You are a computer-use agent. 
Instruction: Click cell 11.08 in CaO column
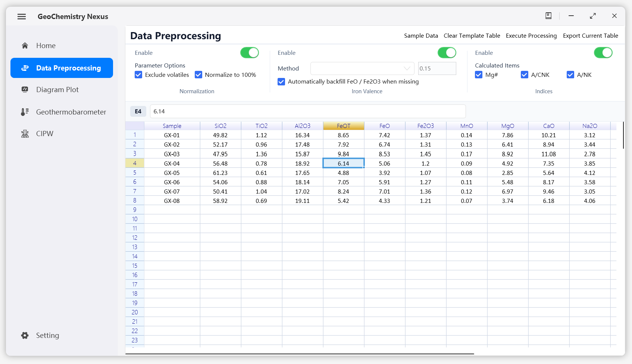[x=549, y=154]
